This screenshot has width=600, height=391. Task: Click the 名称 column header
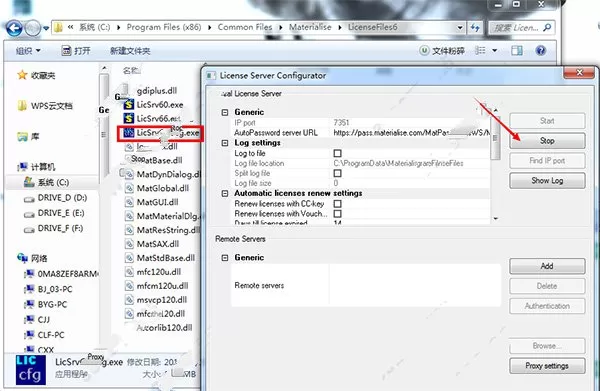131,70
